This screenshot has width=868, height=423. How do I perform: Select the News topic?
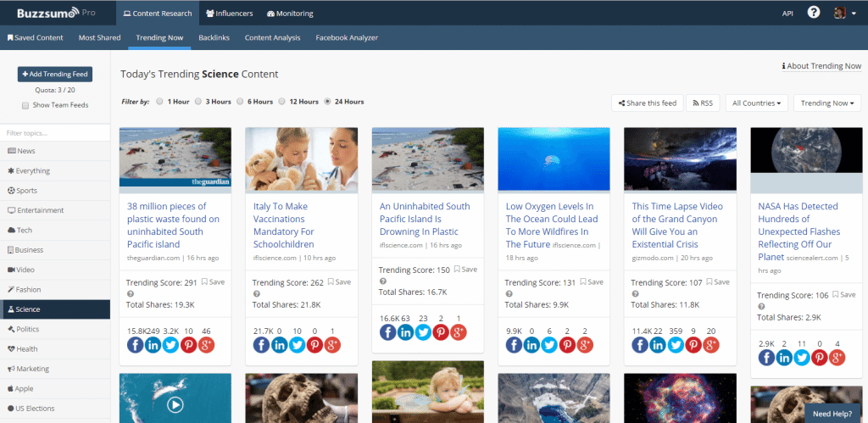55,151
